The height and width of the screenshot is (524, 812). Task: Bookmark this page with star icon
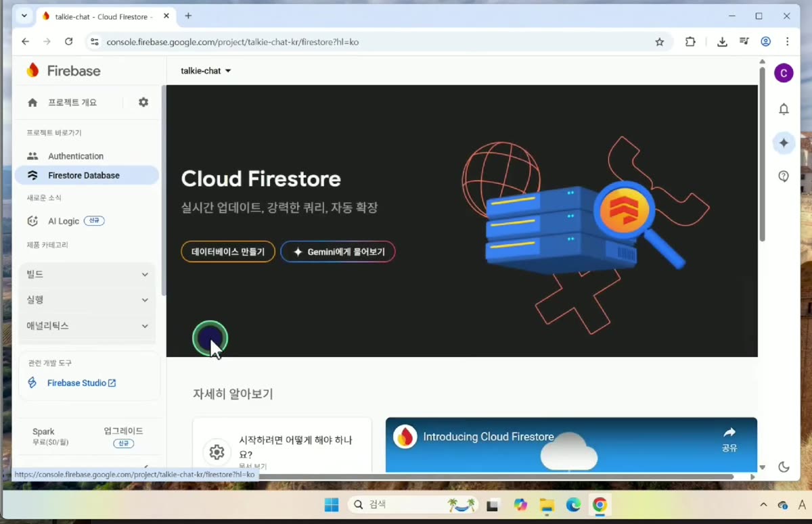click(660, 42)
